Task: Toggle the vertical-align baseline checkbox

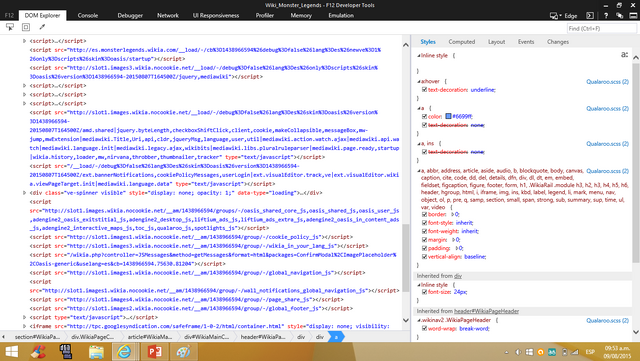Action: (424, 256)
